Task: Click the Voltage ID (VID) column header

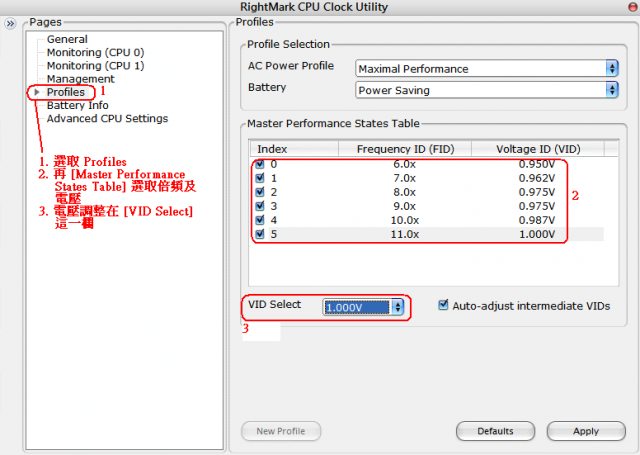Action: pyautogui.click(x=538, y=149)
